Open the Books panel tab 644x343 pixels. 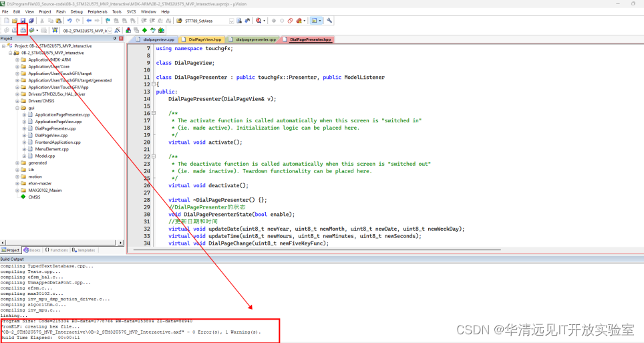coord(32,250)
